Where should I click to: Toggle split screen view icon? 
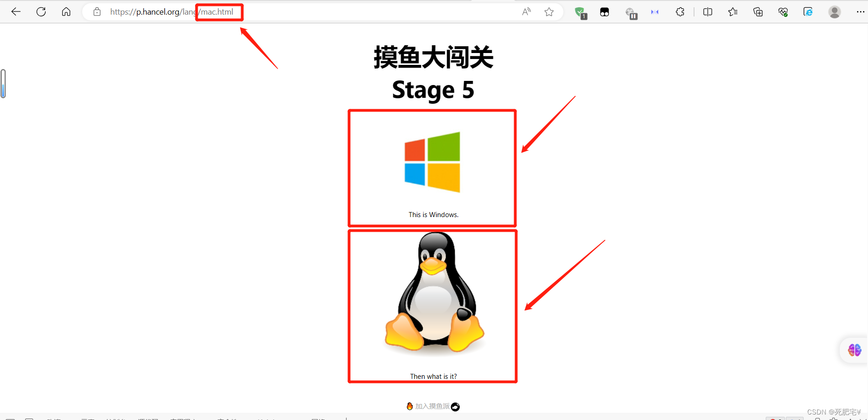708,12
